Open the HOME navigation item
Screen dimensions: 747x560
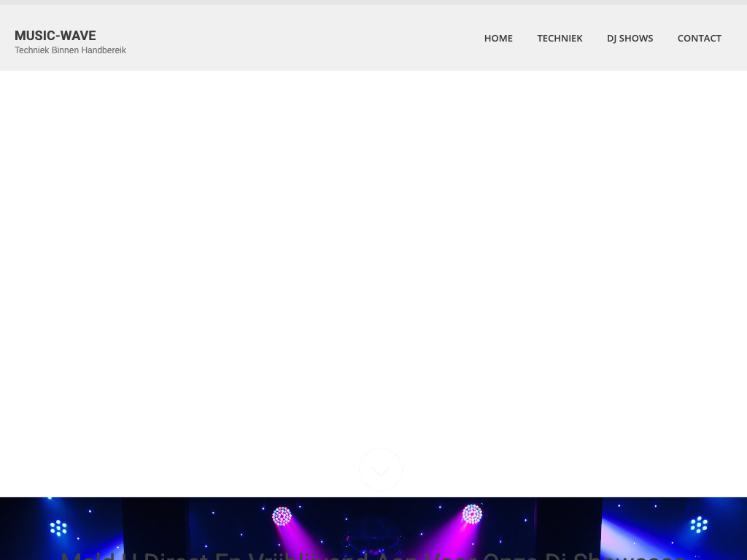498,38
